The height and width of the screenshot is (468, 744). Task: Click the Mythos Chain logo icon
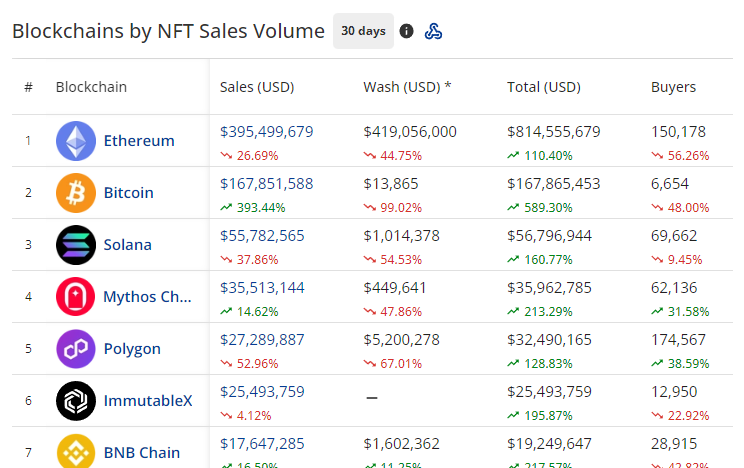76,297
